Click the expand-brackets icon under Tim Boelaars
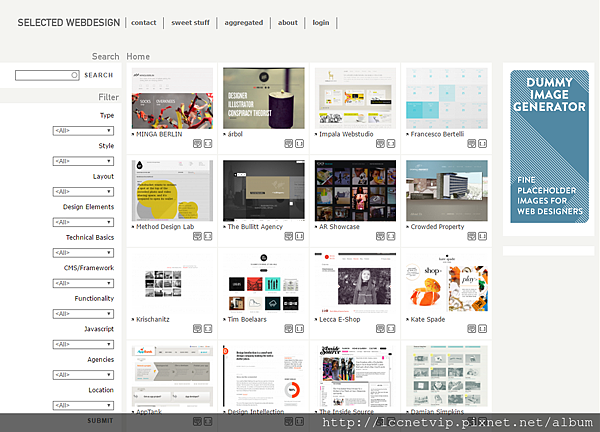The height and width of the screenshot is (432, 600). tap(299, 328)
